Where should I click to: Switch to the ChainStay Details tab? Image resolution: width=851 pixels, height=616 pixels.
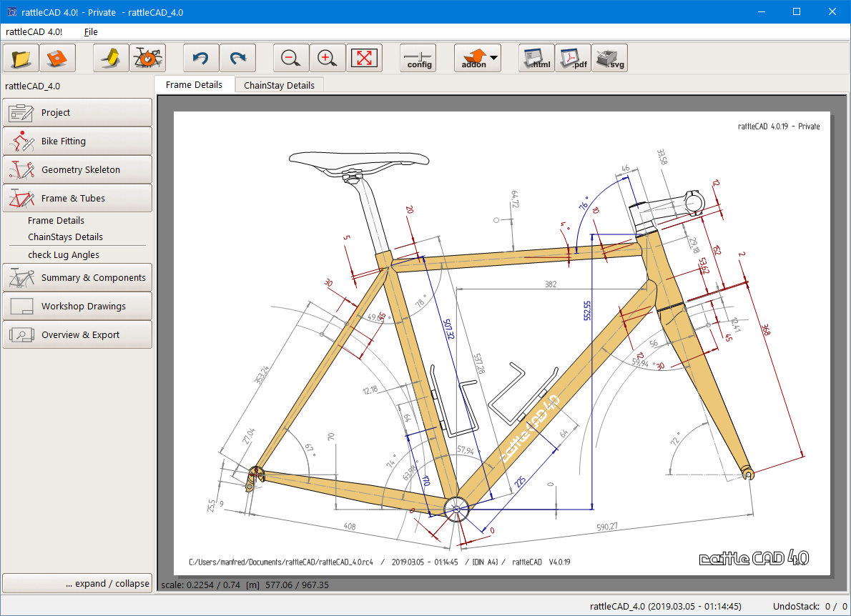279,85
